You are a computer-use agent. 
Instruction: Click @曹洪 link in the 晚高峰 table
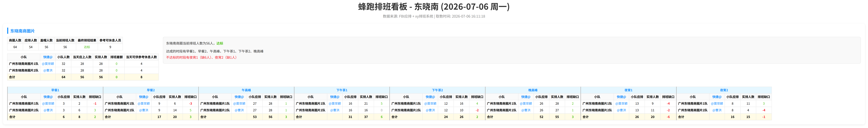pyautogui.click(x=526, y=110)
